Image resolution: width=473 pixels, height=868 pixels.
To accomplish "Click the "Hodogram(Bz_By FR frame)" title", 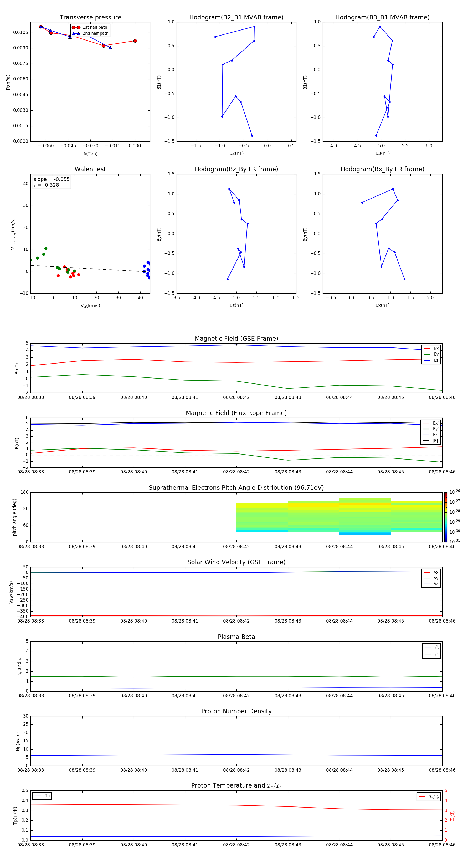I will [x=236, y=169].
